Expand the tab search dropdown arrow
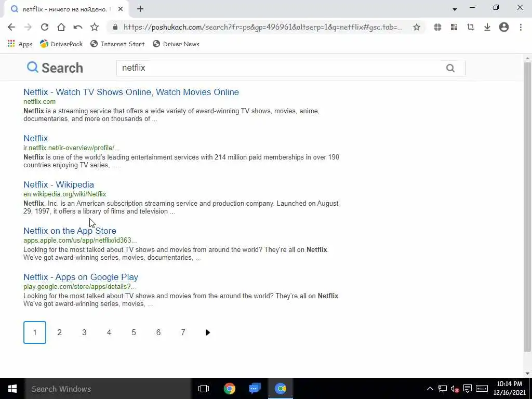The image size is (532, 399). tap(455, 9)
